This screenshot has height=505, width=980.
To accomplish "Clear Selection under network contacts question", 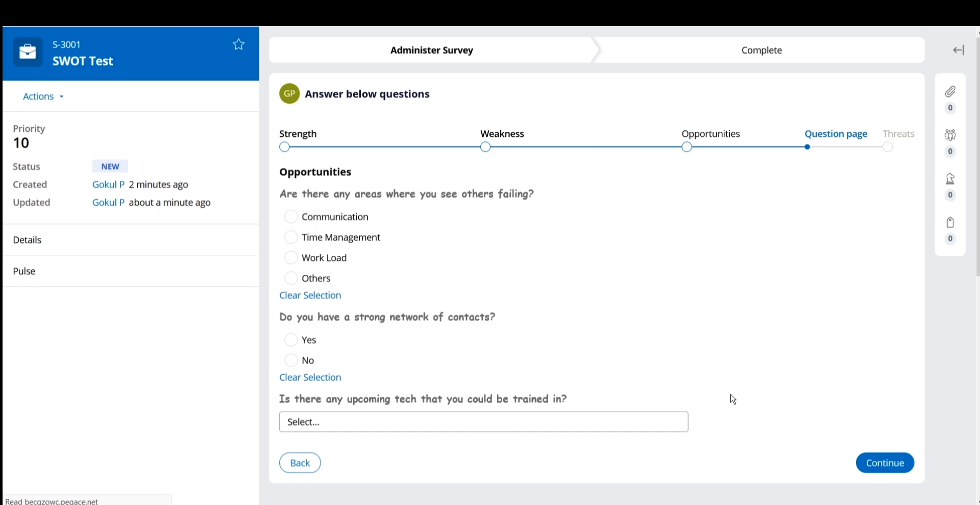I will (x=310, y=378).
